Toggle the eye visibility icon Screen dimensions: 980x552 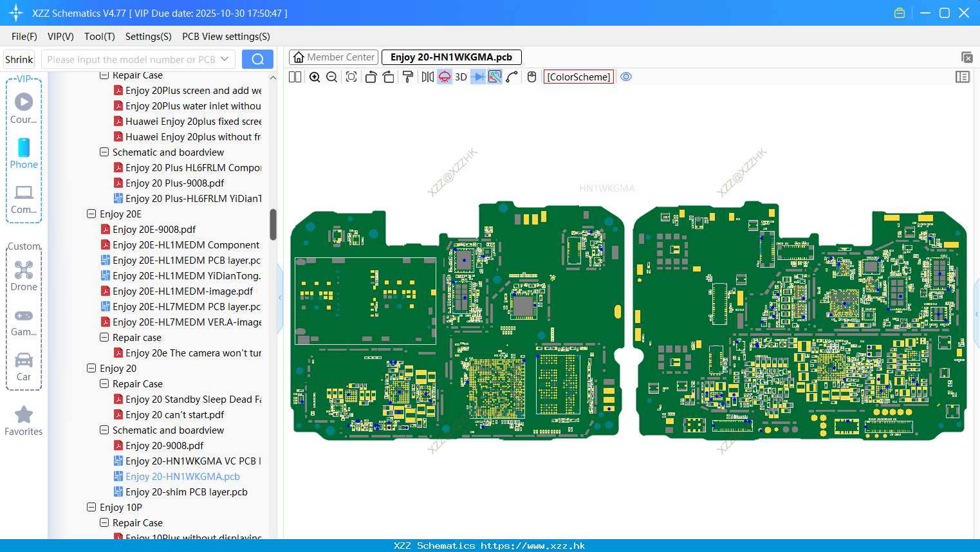click(x=626, y=77)
